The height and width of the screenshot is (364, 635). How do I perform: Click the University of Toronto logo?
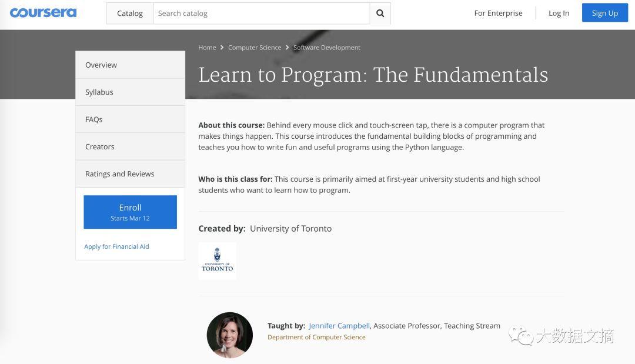pos(218,261)
